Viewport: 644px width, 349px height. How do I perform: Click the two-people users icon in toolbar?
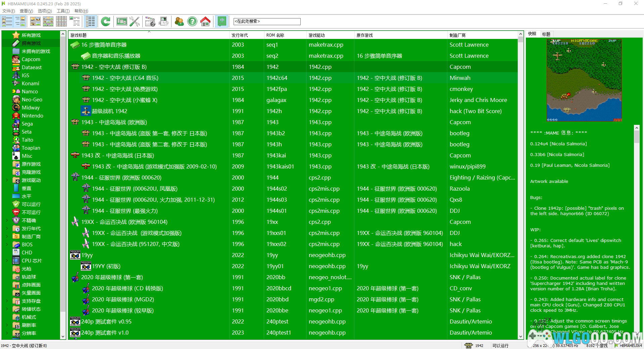179,22
